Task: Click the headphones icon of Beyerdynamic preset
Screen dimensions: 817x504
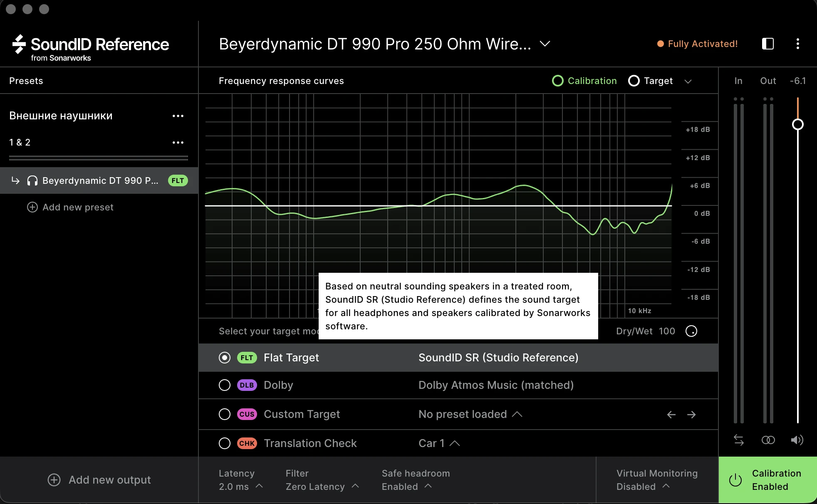Action: [32, 180]
